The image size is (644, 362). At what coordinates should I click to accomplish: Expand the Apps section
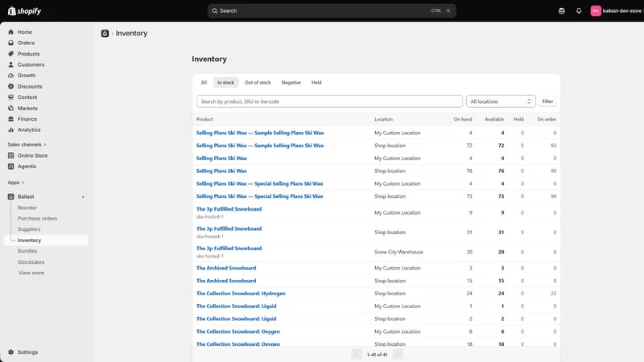(x=16, y=183)
